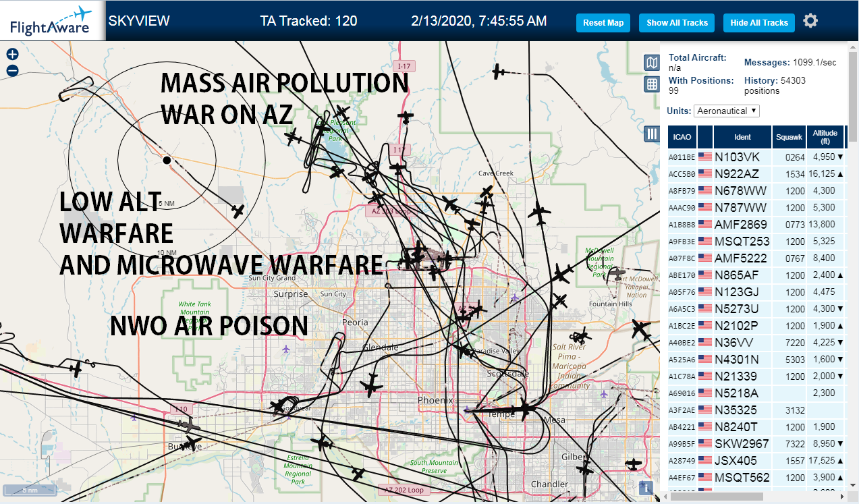Select aircraft MSQT562 row
Image resolution: width=859 pixels, height=504 pixels.
(756, 477)
